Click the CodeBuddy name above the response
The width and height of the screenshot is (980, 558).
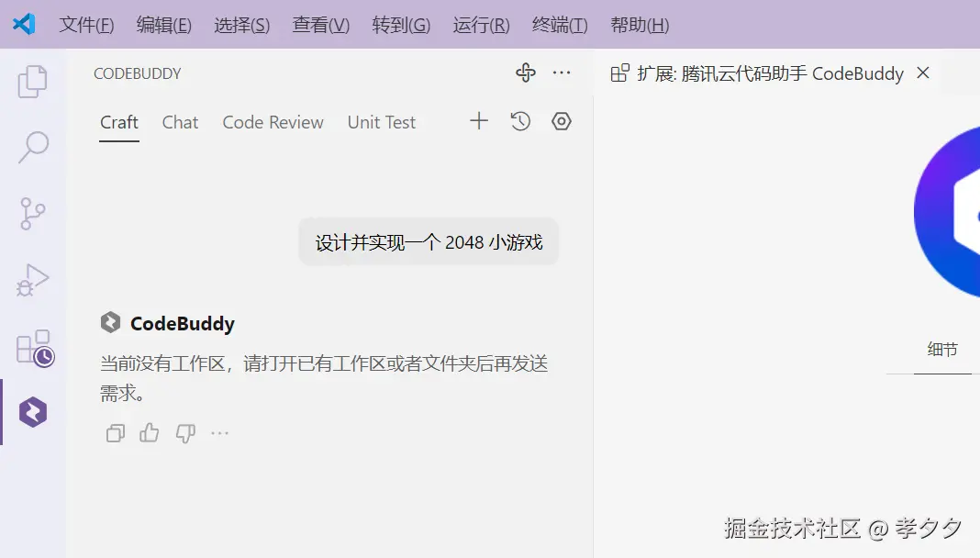click(x=183, y=323)
